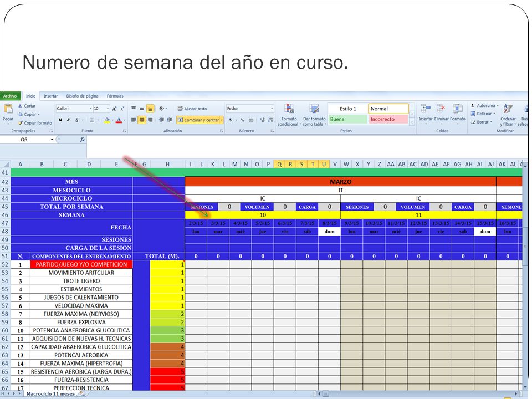Click the increase indent icon
This screenshot has width=532, height=399.
170,120
